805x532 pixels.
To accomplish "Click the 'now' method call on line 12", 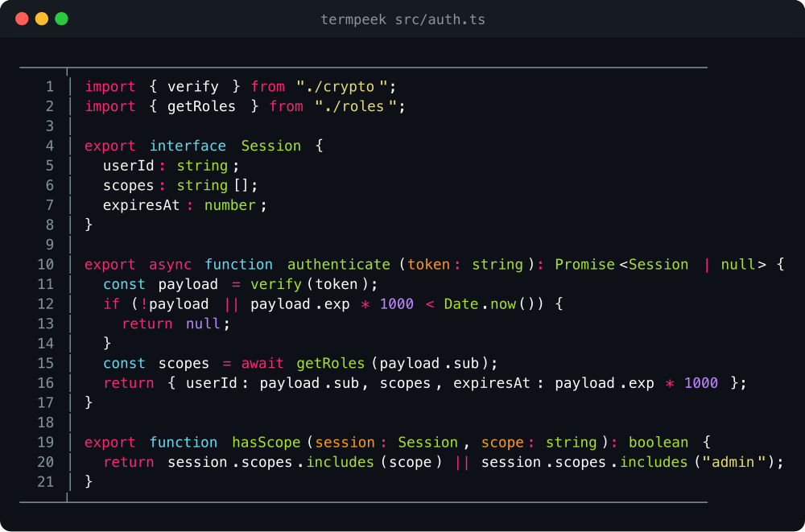I will point(503,303).
